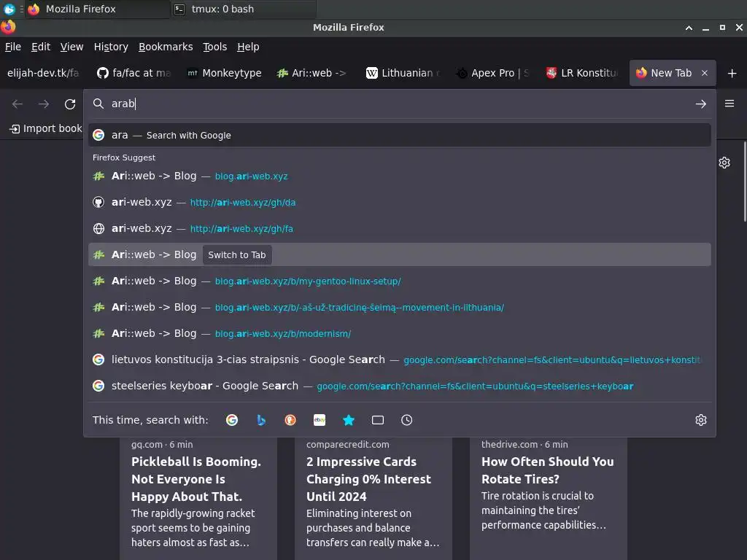The height and width of the screenshot is (560, 747).
Task: Open a new tab with plus button
Action: pos(732,73)
